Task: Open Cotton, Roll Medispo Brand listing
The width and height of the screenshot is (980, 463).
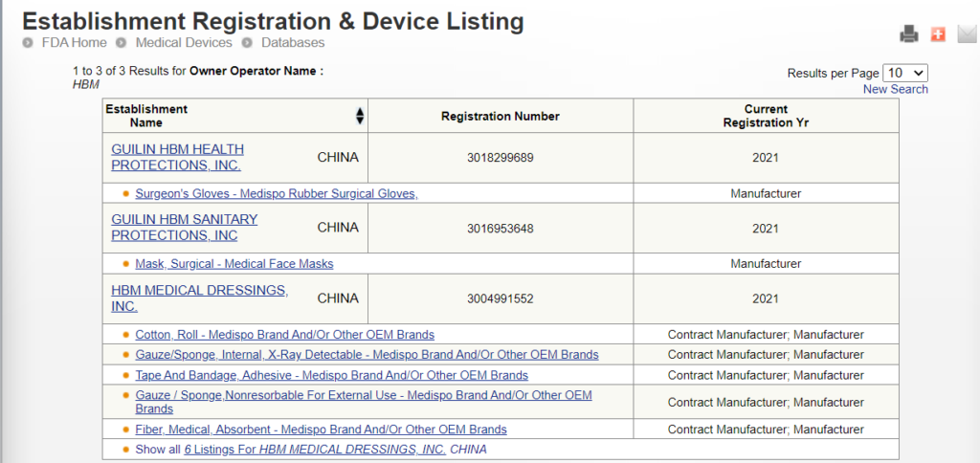Action: coord(284,335)
